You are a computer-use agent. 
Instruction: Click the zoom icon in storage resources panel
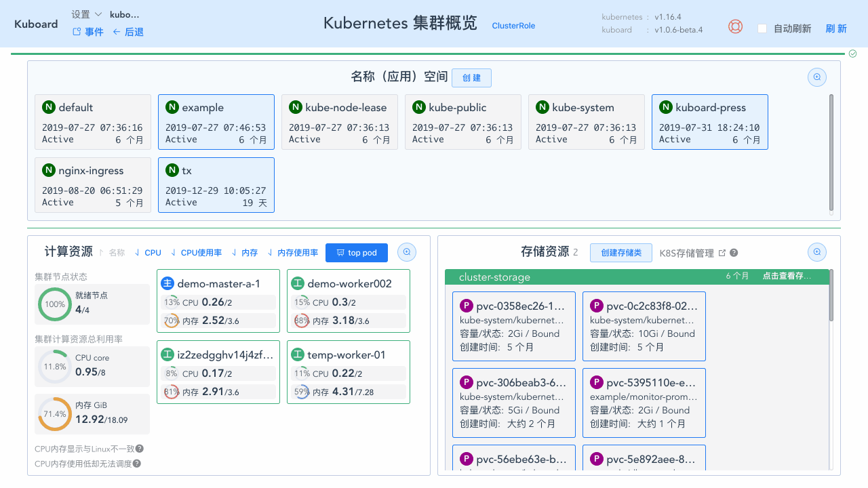tap(817, 252)
